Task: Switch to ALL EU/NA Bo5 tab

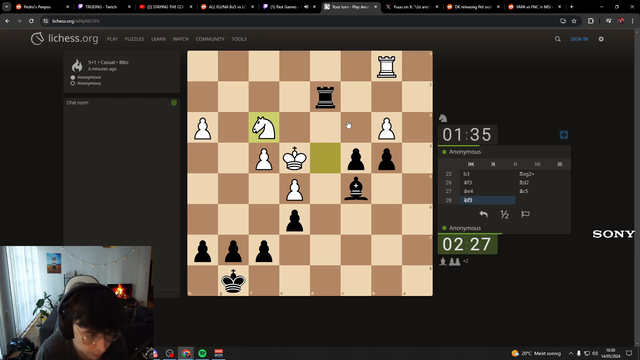Action: (227, 7)
